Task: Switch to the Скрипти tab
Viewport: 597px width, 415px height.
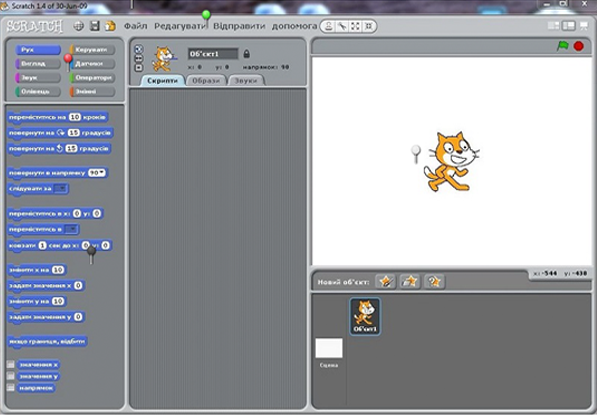Action: tap(163, 81)
